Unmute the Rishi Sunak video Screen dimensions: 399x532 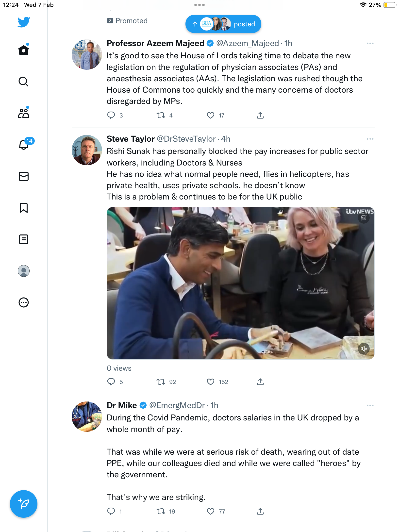[x=364, y=349]
